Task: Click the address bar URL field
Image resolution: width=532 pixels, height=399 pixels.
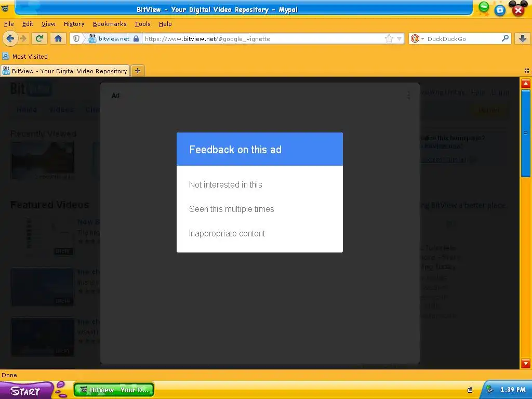Action: (x=263, y=38)
